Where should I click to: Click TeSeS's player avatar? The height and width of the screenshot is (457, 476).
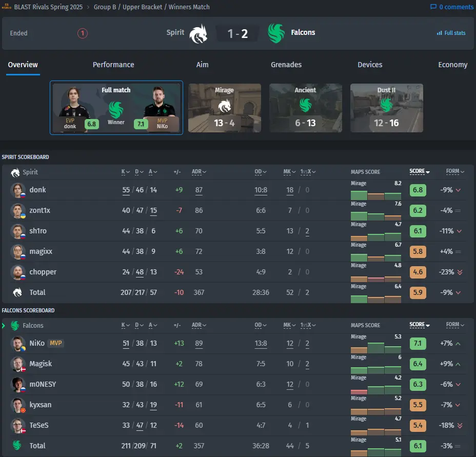(17, 425)
